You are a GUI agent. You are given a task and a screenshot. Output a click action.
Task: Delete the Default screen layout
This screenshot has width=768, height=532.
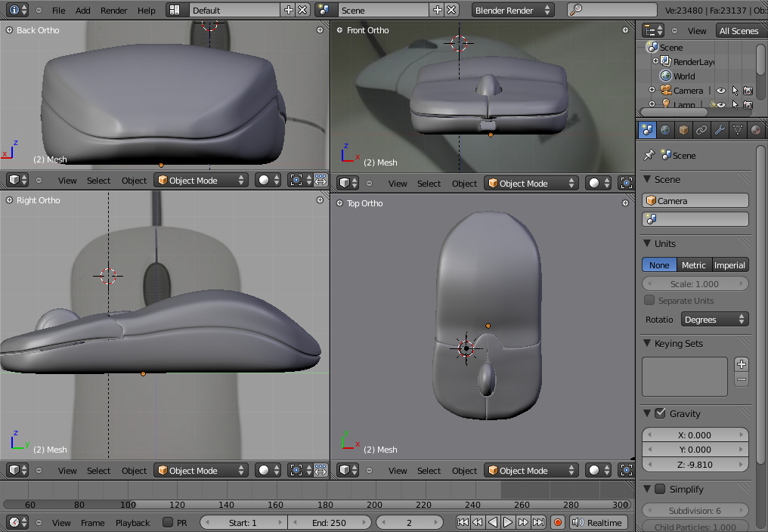tap(303, 10)
